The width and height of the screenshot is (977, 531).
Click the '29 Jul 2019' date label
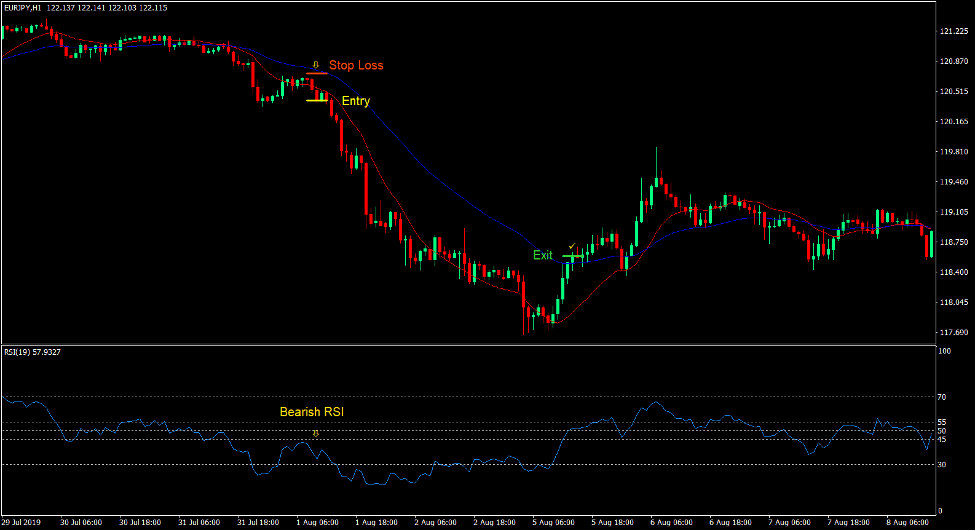21,522
